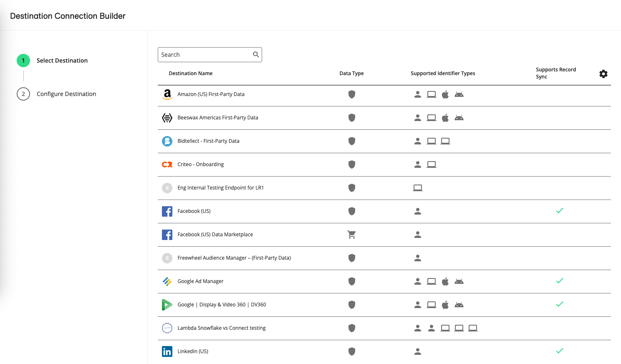Click the LinkedIn logo icon
Viewport: 621px width, 364px height.
[x=167, y=351]
